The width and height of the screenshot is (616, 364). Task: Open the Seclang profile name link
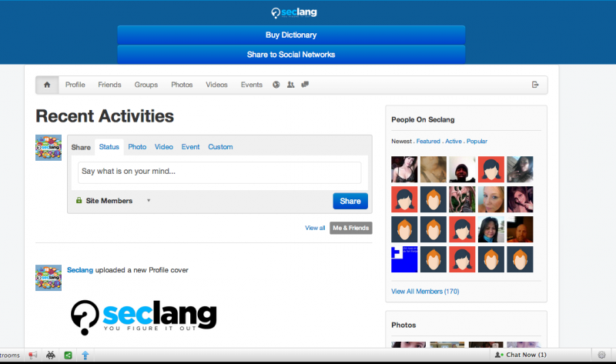tap(80, 270)
